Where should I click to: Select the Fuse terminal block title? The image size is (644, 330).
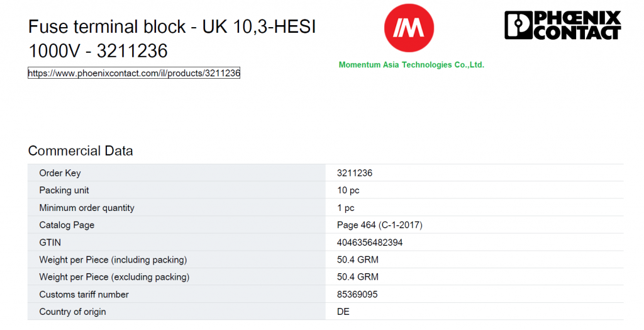click(172, 38)
